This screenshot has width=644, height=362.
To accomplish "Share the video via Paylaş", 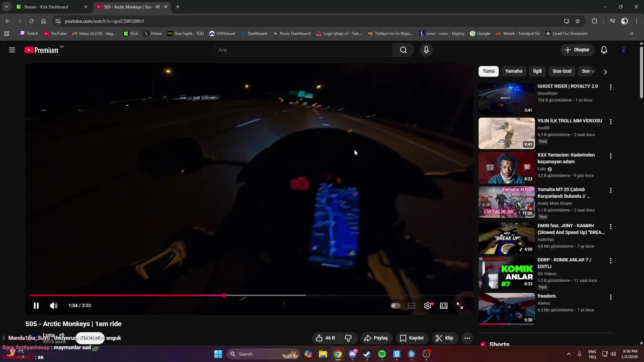I will pos(376,338).
